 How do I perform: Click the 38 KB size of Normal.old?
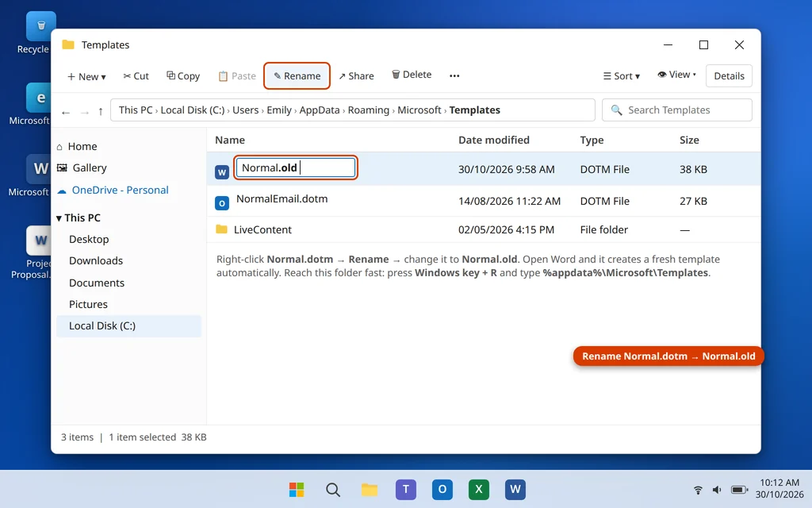pos(693,169)
